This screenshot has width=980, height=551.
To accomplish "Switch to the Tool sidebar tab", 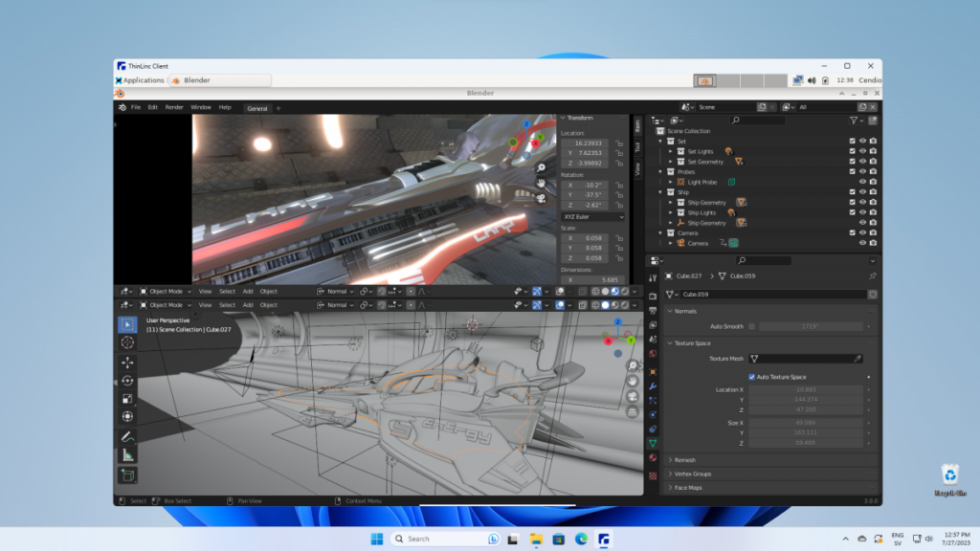I will tap(637, 147).
